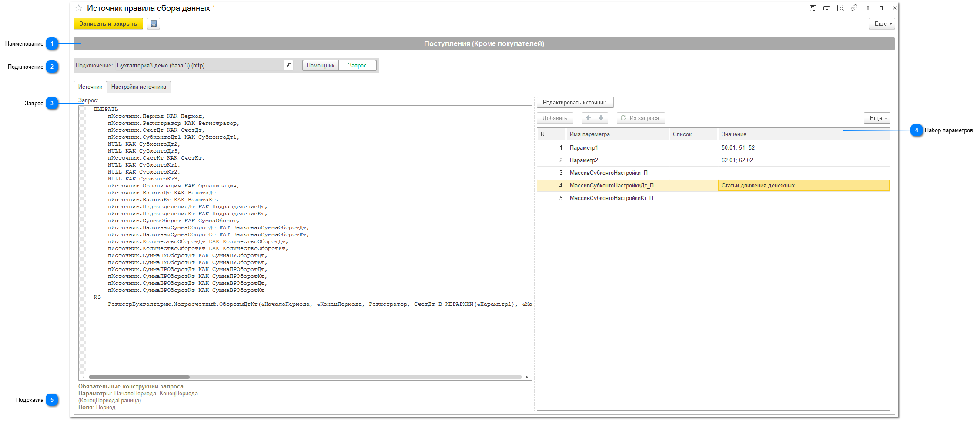980x421 pixels.
Task: Click Обязательные конструкции запроса hint heading
Action: click(131, 387)
